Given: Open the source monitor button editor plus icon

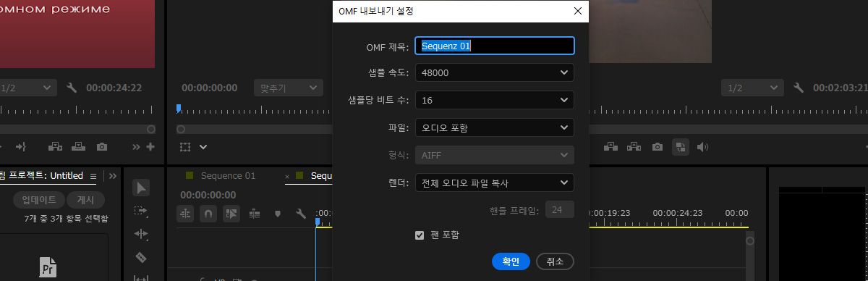Looking at the screenshot, I should tap(150, 146).
